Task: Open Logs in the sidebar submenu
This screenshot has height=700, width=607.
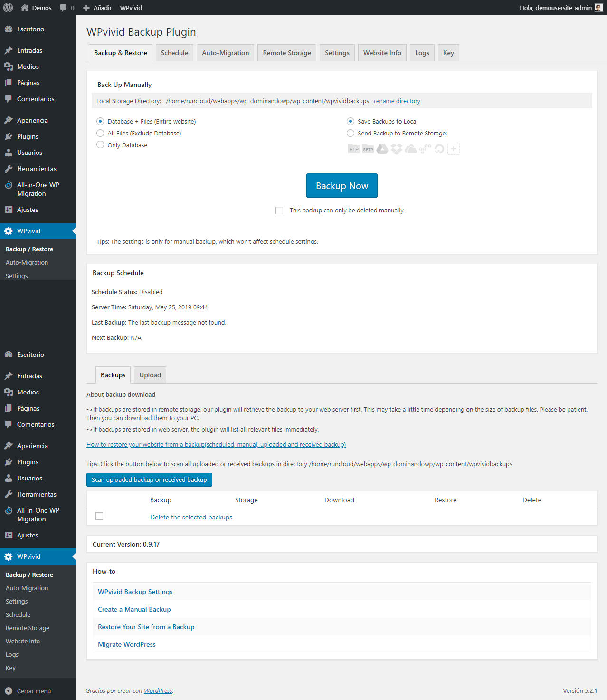Action: point(12,654)
